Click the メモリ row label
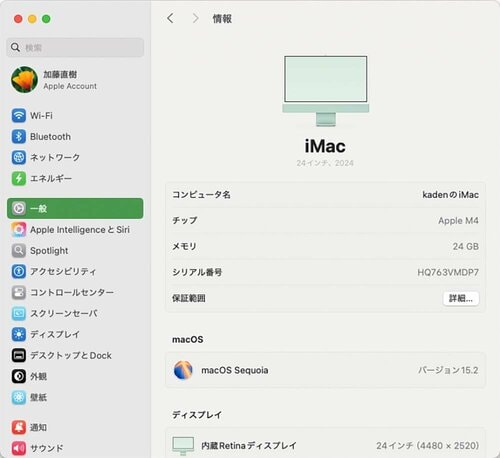Viewport: 500px width, 458px height. pyautogui.click(x=184, y=246)
